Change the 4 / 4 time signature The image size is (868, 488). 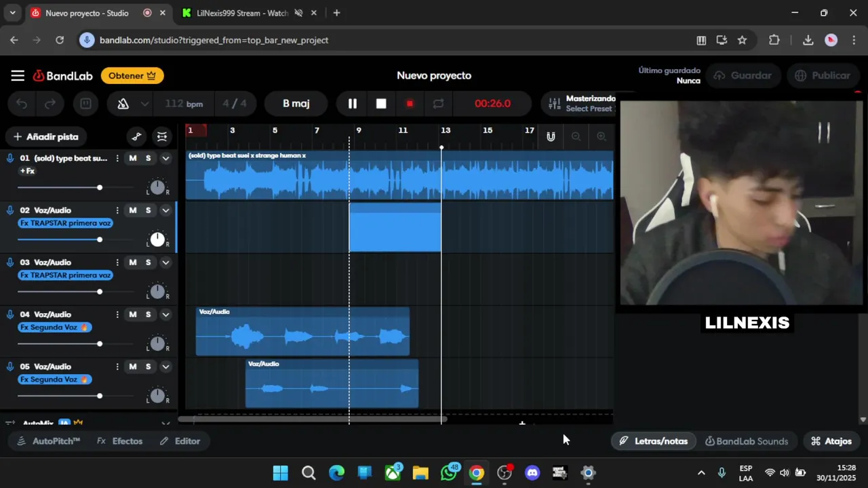coord(235,104)
